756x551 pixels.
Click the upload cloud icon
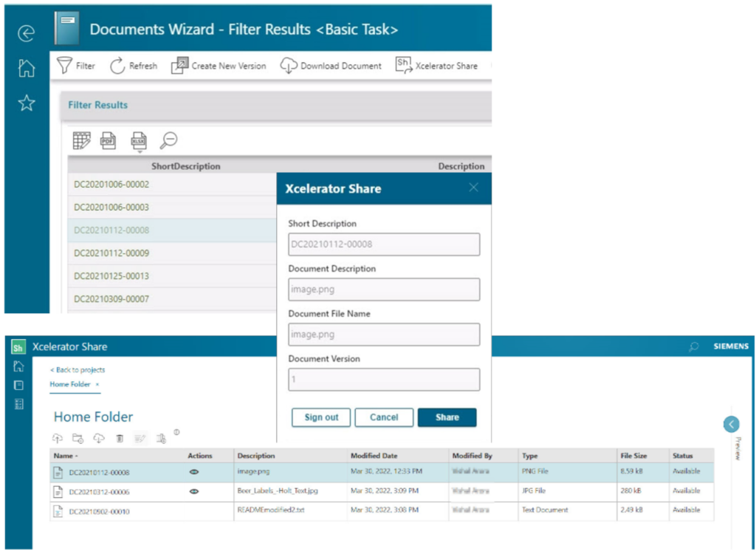pos(58,438)
